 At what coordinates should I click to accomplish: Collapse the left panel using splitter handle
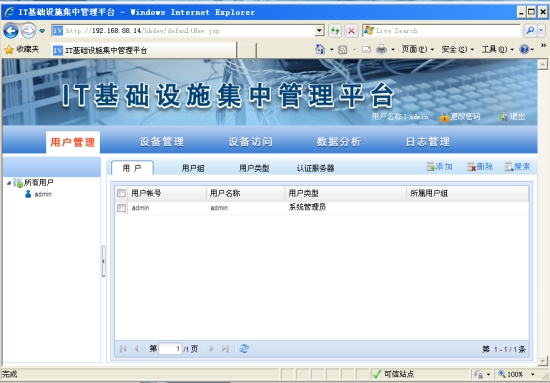click(x=103, y=261)
